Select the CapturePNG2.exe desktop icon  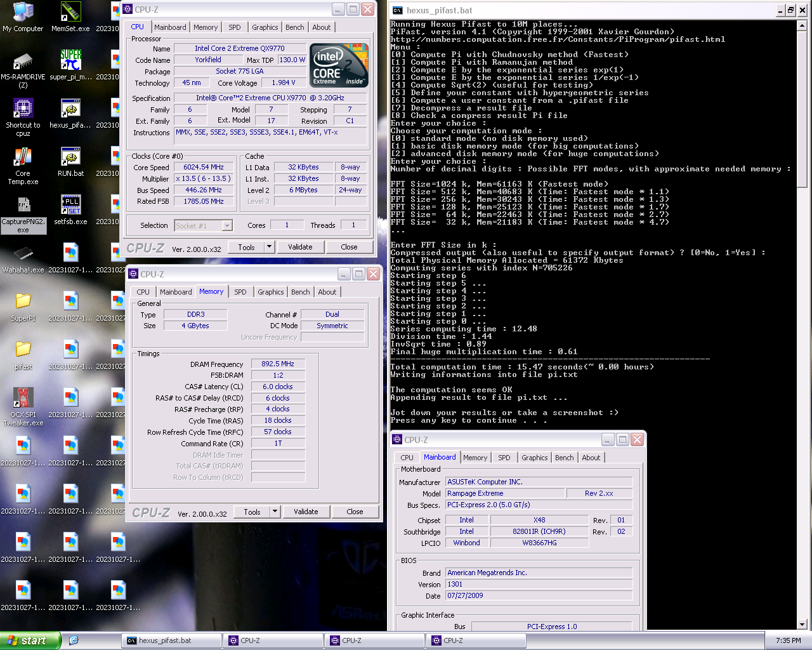(23, 214)
